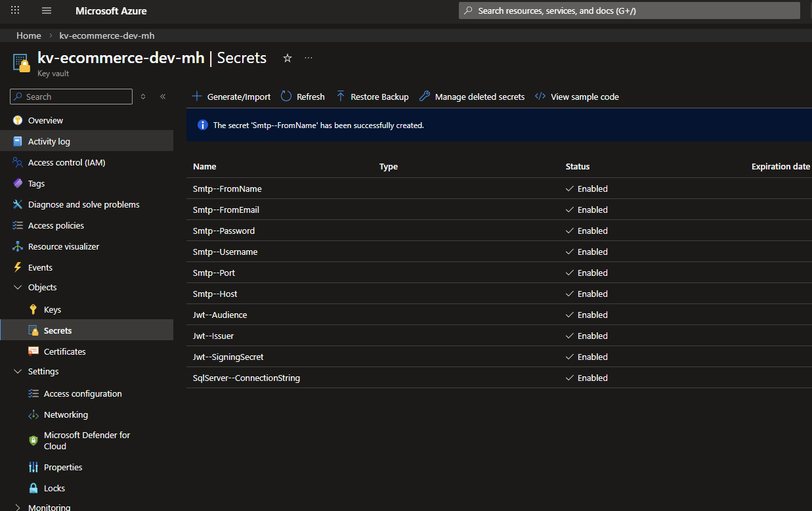Image resolution: width=812 pixels, height=511 pixels.
Task: Click the Restore Backup upload icon
Action: pos(340,97)
